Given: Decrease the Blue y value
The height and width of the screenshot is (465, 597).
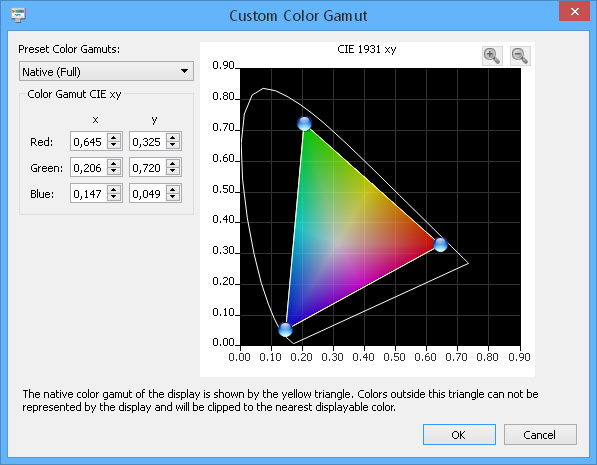Looking at the screenshot, I should pyautogui.click(x=173, y=197).
